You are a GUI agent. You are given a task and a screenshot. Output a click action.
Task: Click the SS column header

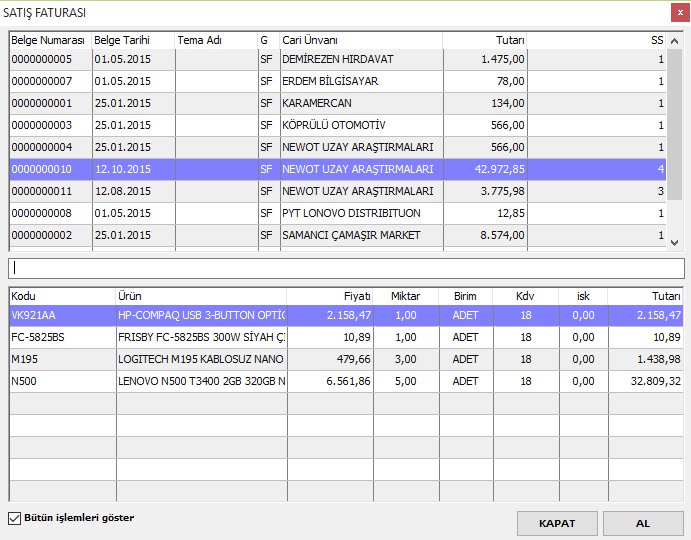click(x=597, y=41)
